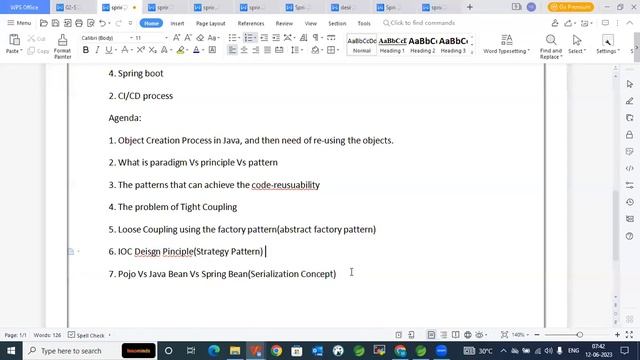Toggle Underline formatting
The width and height of the screenshot is (640, 360).
108,50
